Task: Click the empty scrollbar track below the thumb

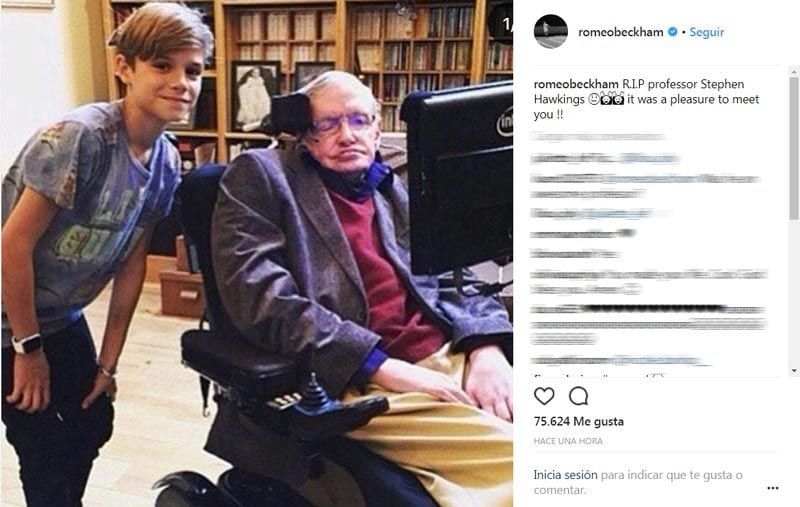Action: [x=793, y=292]
